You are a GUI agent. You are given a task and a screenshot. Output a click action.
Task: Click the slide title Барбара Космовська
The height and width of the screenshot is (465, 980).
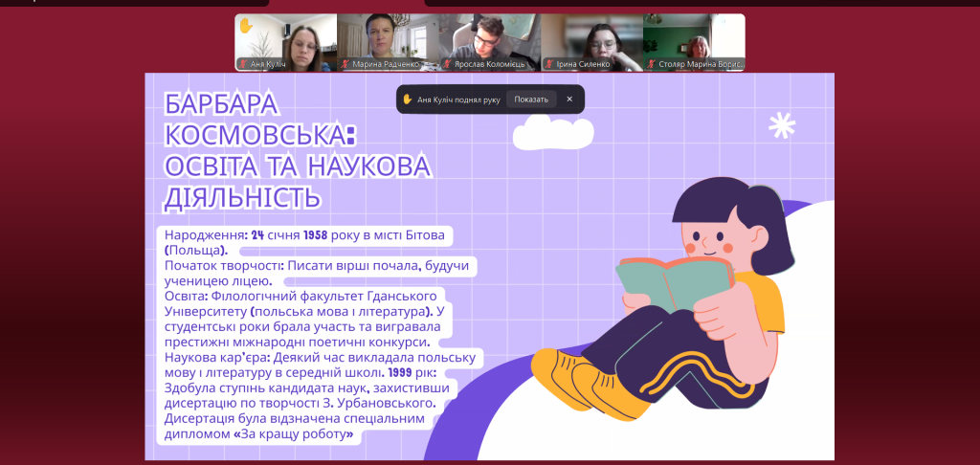click(x=297, y=149)
